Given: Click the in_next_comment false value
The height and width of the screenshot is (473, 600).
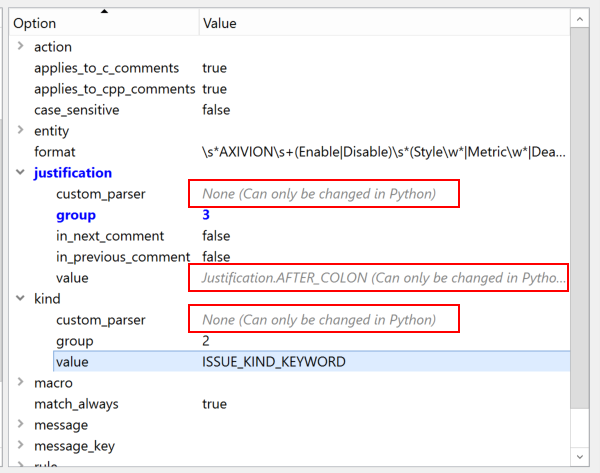Looking at the screenshot, I should 216,236.
